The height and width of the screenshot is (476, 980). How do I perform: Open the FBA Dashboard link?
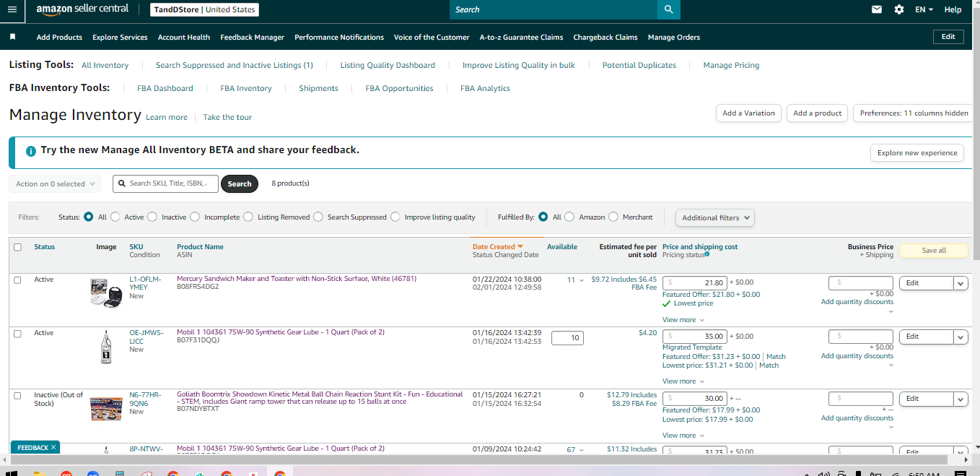click(165, 88)
